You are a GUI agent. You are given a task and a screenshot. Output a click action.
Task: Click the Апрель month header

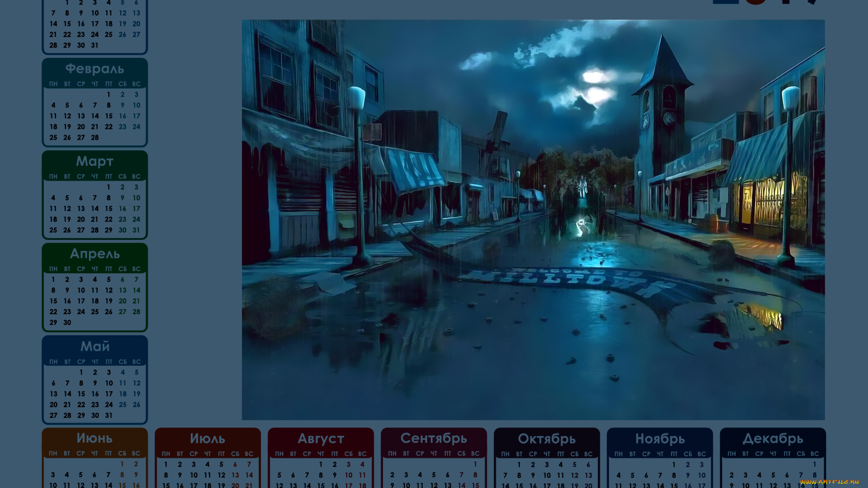click(94, 254)
